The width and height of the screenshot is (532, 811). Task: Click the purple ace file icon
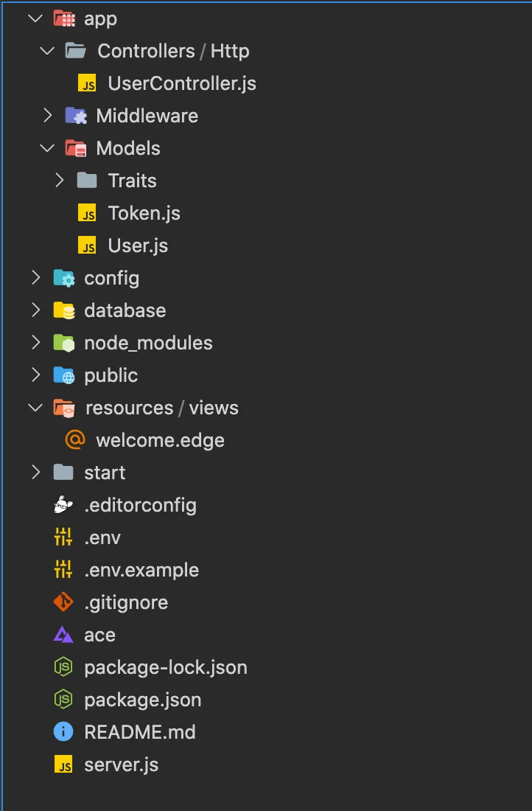tap(63, 635)
